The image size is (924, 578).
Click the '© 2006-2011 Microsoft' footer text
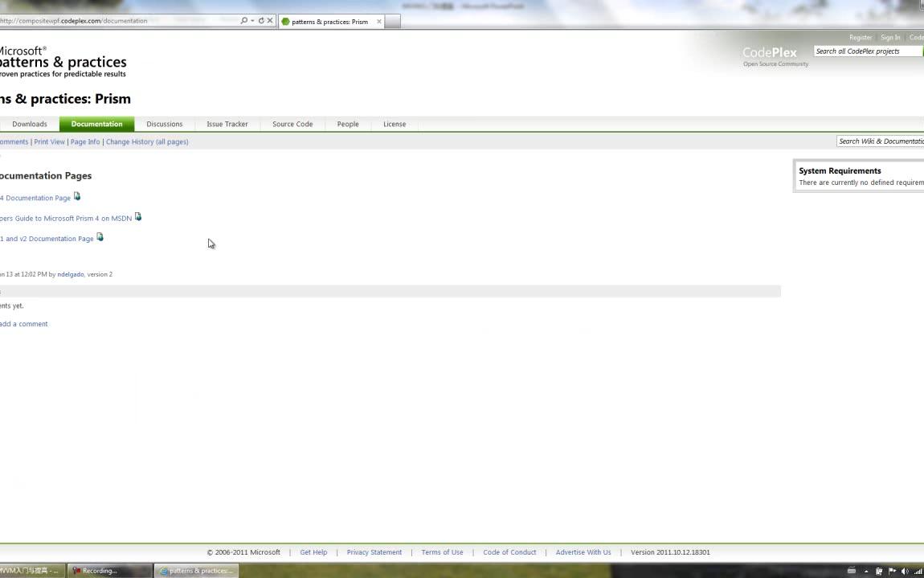click(x=243, y=552)
